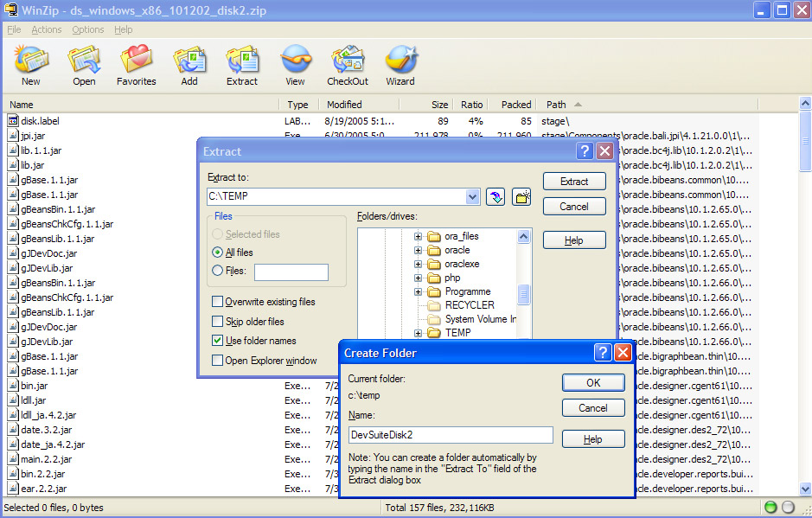Open the Extract to path dropdown arrow
Screen dimensions: 812x518
472,197
